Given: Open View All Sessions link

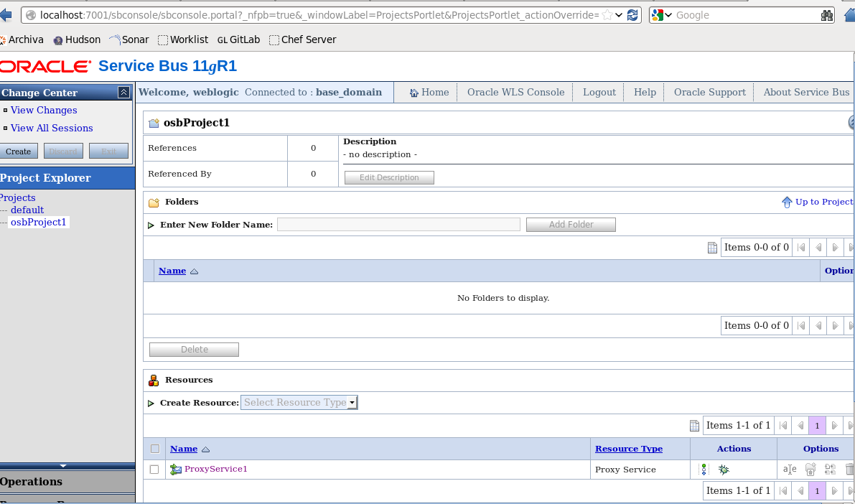Looking at the screenshot, I should (x=52, y=128).
